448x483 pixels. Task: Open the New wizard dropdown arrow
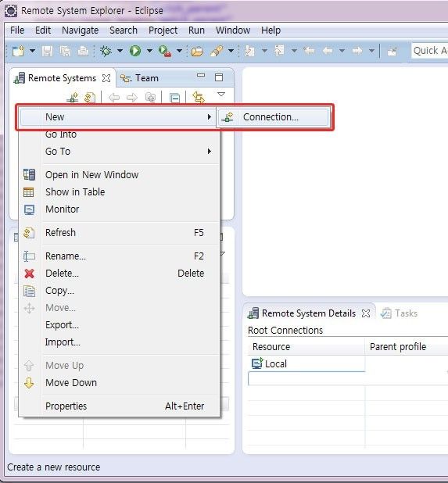tap(32, 51)
